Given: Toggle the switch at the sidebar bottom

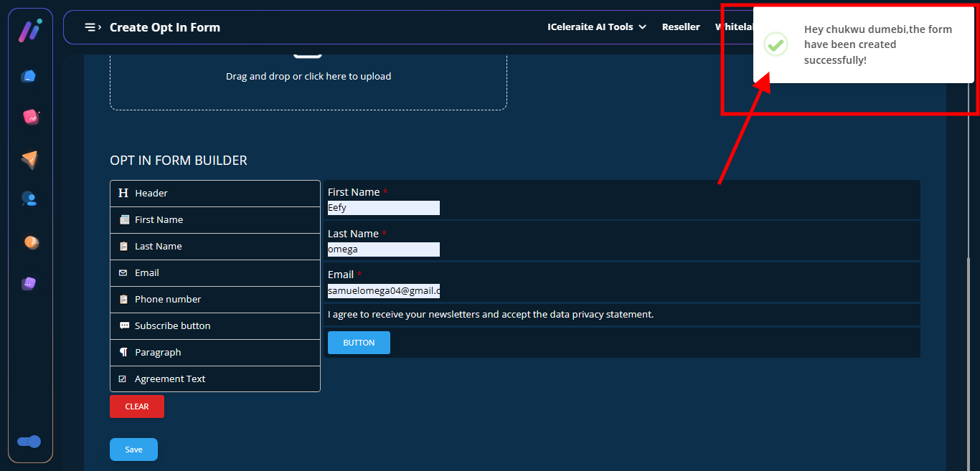Looking at the screenshot, I should click(29, 442).
